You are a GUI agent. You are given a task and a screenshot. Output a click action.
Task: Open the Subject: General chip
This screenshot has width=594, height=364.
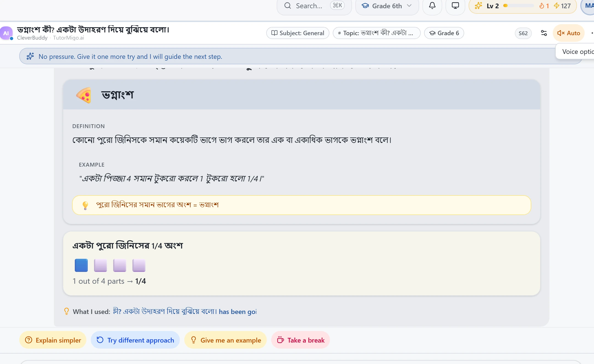pos(298,33)
